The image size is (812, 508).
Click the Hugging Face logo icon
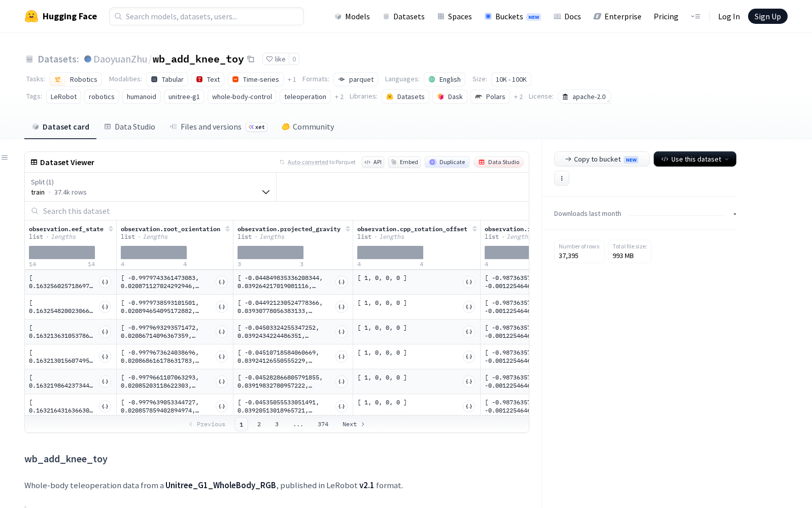tap(31, 16)
